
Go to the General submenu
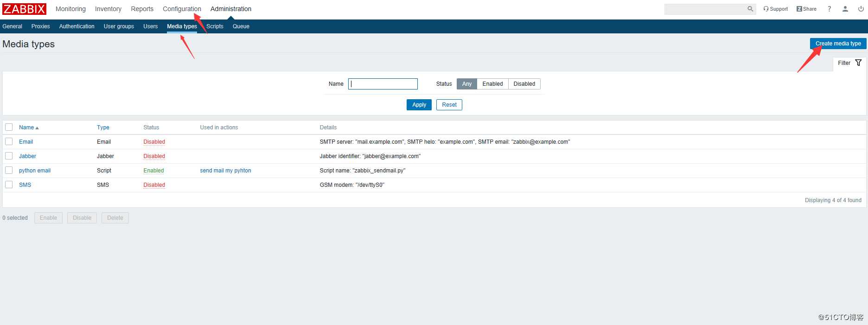tap(12, 26)
